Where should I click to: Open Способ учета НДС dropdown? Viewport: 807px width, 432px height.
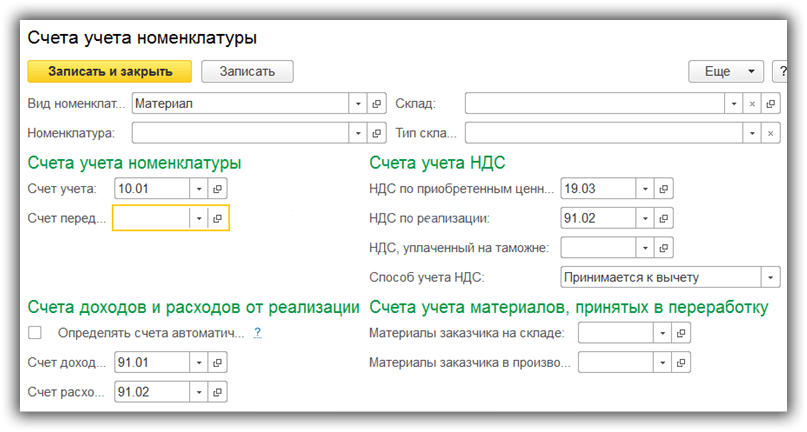[770, 276]
